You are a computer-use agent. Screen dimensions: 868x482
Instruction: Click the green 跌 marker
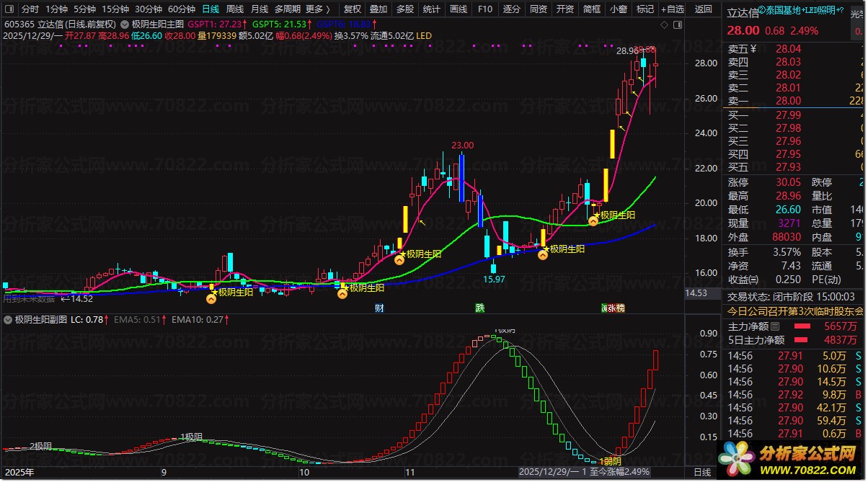coord(480,308)
